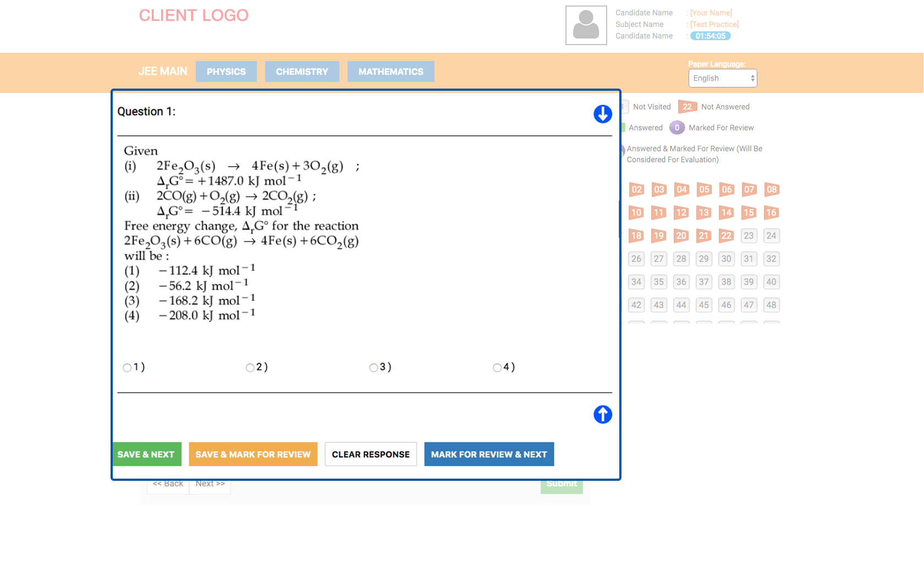Choose answer option 3 radio button

coord(373,367)
